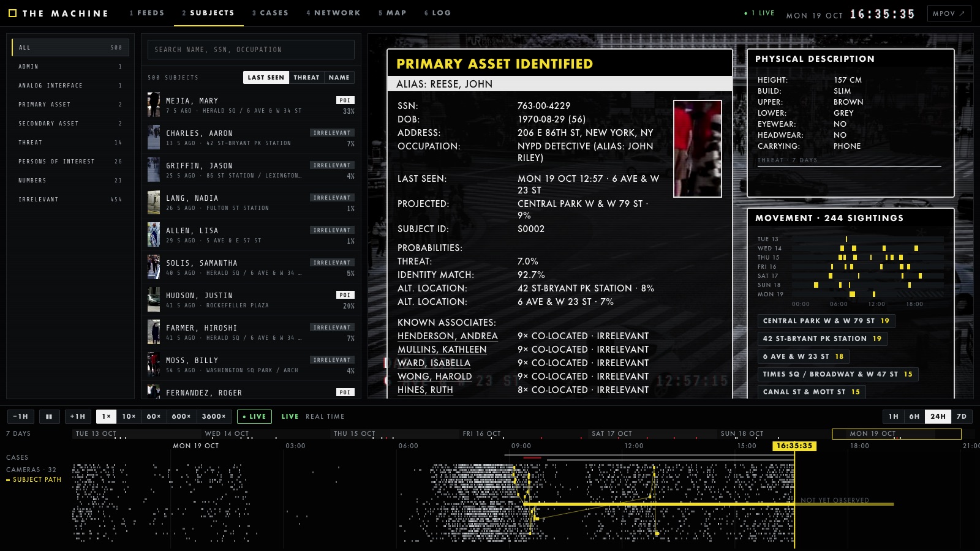Select the 1H timeline range
Image resolution: width=980 pixels, height=551 pixels.
coord(894,416)
